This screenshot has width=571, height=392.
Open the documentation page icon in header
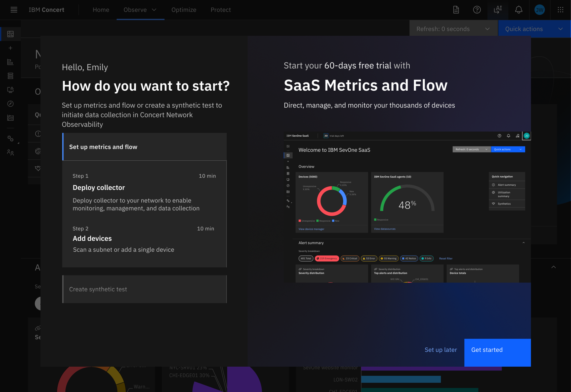[456, 10]
